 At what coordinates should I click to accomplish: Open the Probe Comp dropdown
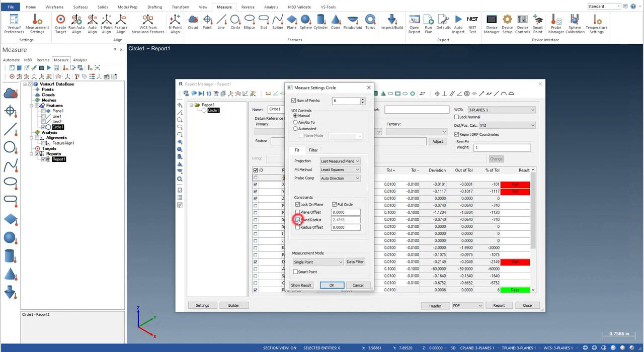(x=340, y=178)
